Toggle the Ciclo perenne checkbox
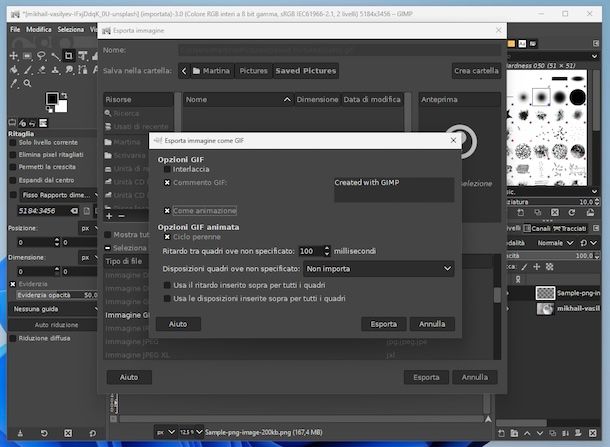 (167, 237)
